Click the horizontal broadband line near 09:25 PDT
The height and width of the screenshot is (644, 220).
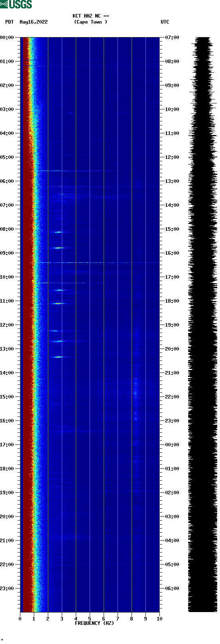tap(98, 263)
